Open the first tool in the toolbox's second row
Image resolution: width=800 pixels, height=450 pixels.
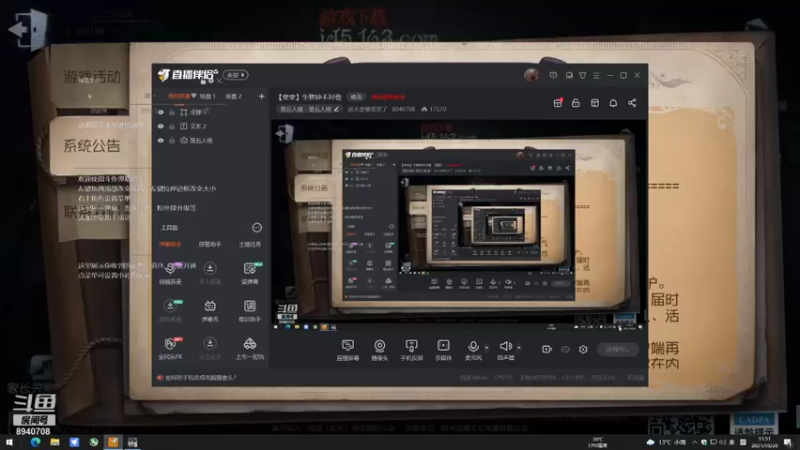(170, 311)
